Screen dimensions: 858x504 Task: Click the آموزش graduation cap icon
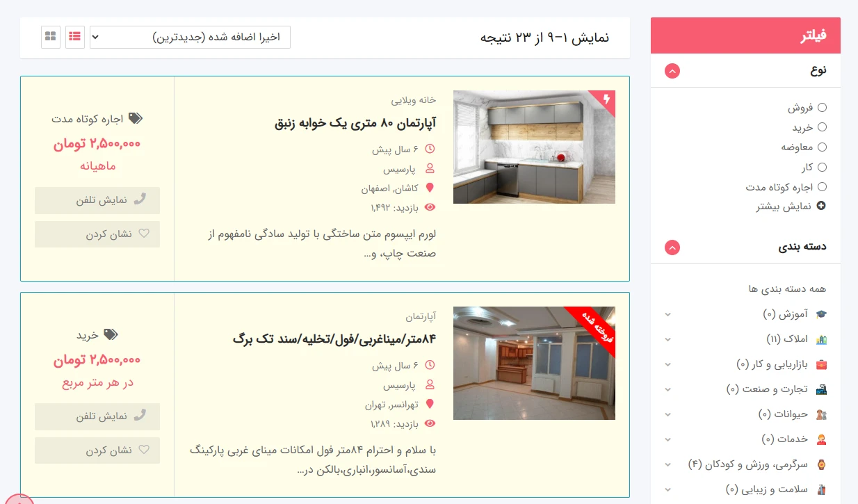pos(821,314)
